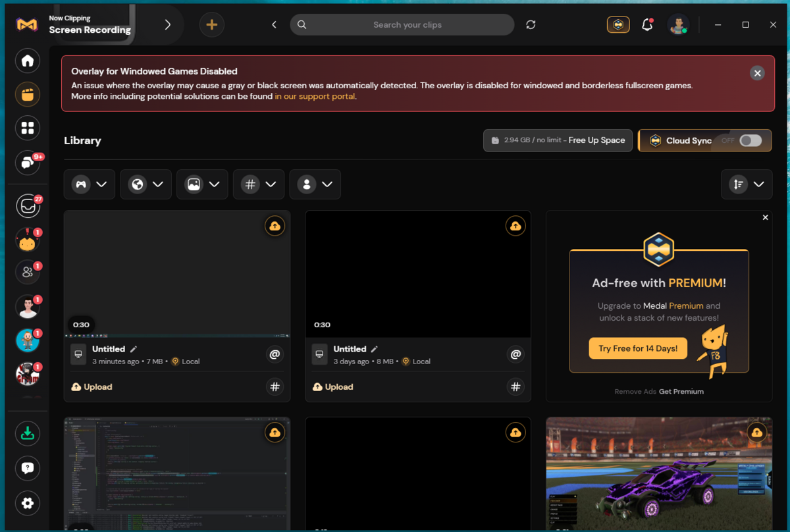
Task: Open the Home page in sidebar
Action: click(x=28, y=61)
